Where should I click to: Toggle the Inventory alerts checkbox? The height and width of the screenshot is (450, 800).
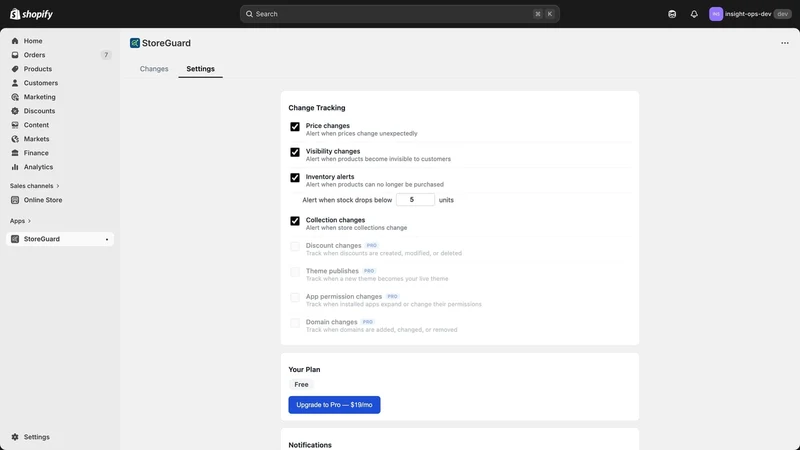tap(295, 178)
